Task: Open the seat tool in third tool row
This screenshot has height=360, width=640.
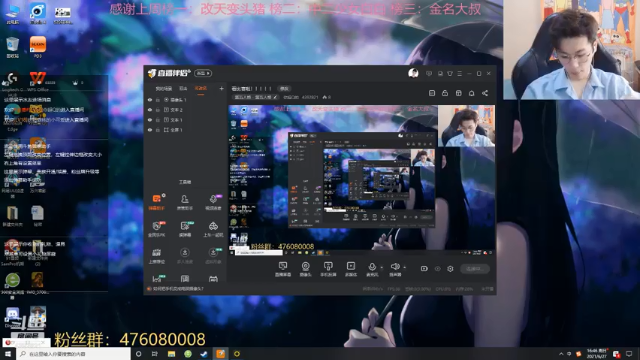Action: pyautogui.click(x=156, y=256)
